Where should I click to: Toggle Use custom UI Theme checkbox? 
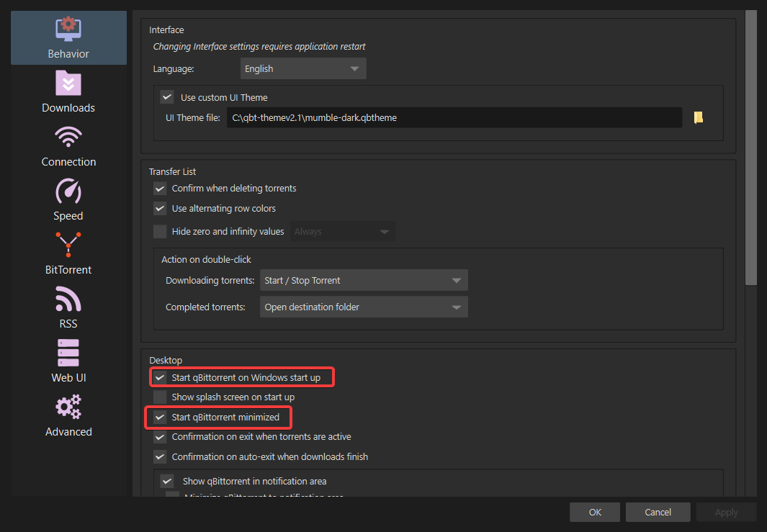point(167,96)
